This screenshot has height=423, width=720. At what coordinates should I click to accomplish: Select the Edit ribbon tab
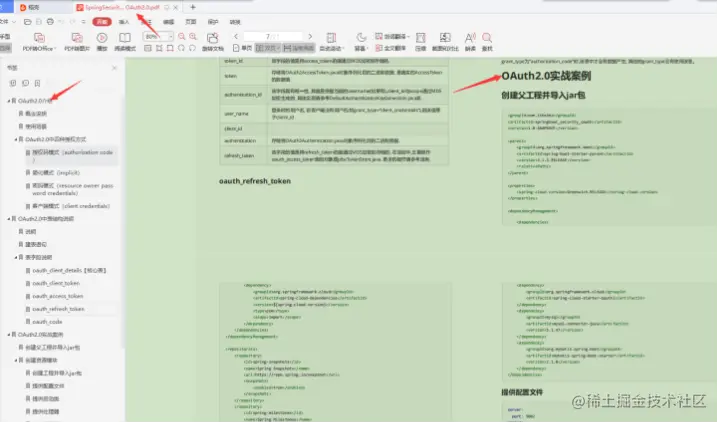pos(169,22)
